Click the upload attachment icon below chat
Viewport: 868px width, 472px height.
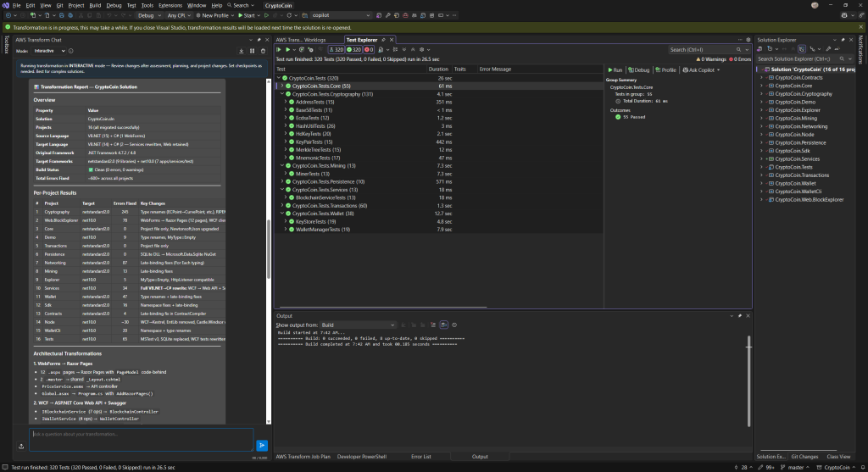[x=21, y=446]
